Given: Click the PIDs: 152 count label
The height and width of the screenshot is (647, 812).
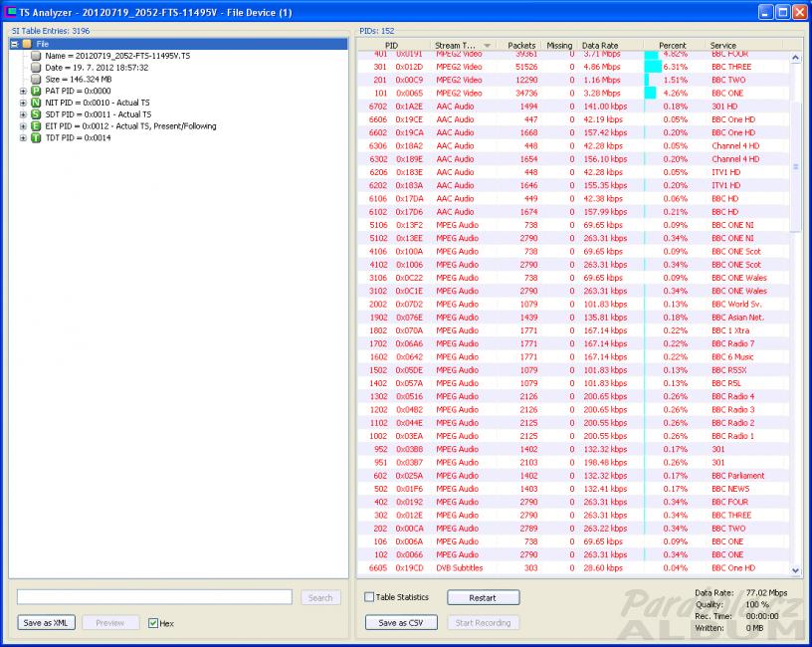Looking at the screenshot, I should [377, 31].
